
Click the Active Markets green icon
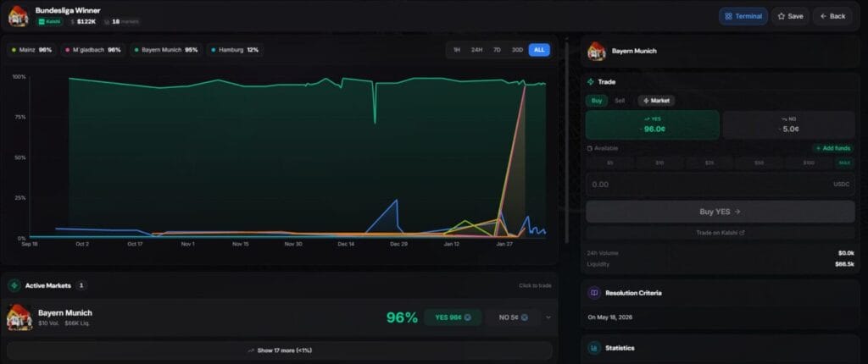[x=14, y=285]
